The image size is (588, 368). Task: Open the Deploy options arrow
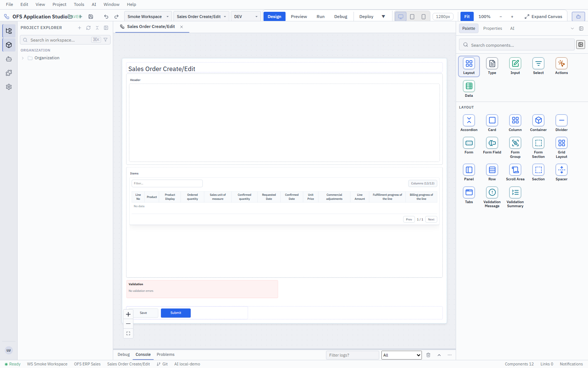click(x=383, y=17)
